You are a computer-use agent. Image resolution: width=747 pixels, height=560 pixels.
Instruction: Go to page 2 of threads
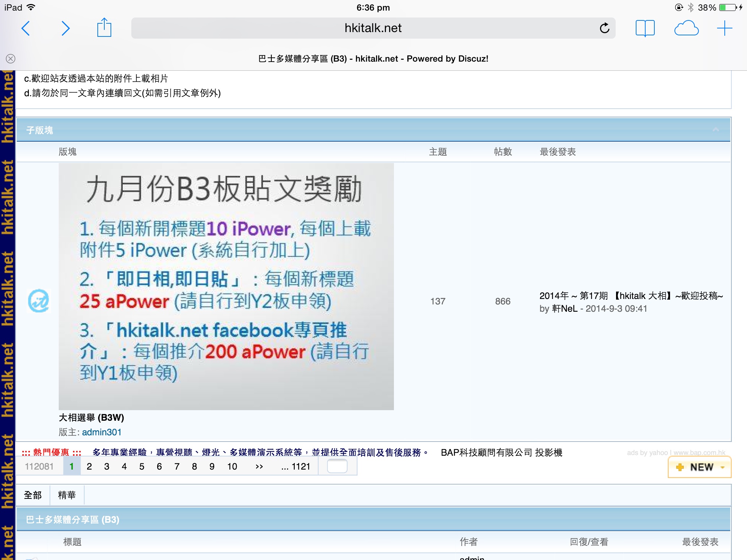click(x=89, y=466)
